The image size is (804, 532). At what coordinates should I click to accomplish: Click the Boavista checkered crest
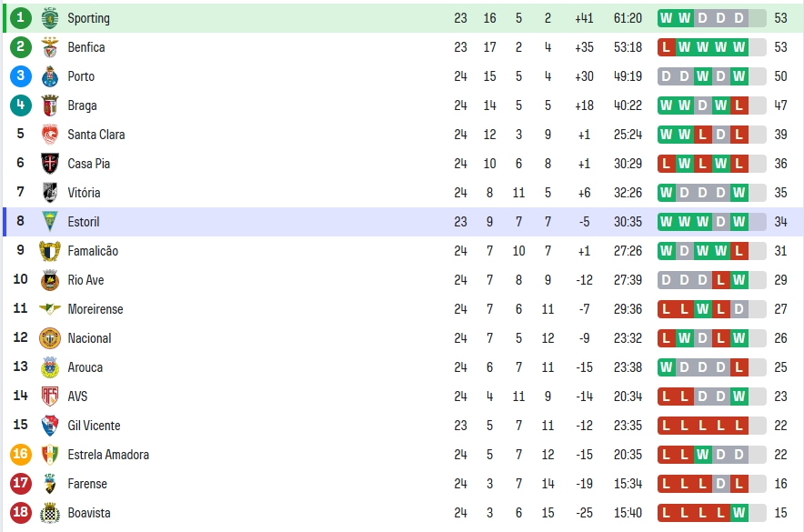[x=50, y=513]
